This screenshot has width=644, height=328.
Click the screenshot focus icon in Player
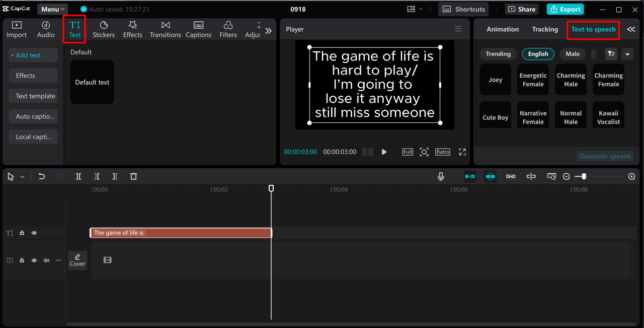[x=424, y=152]
